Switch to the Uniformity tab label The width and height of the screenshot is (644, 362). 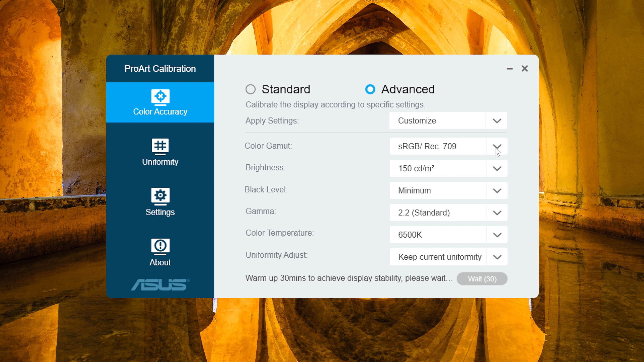pyautogui.click(x=160, y=162)
